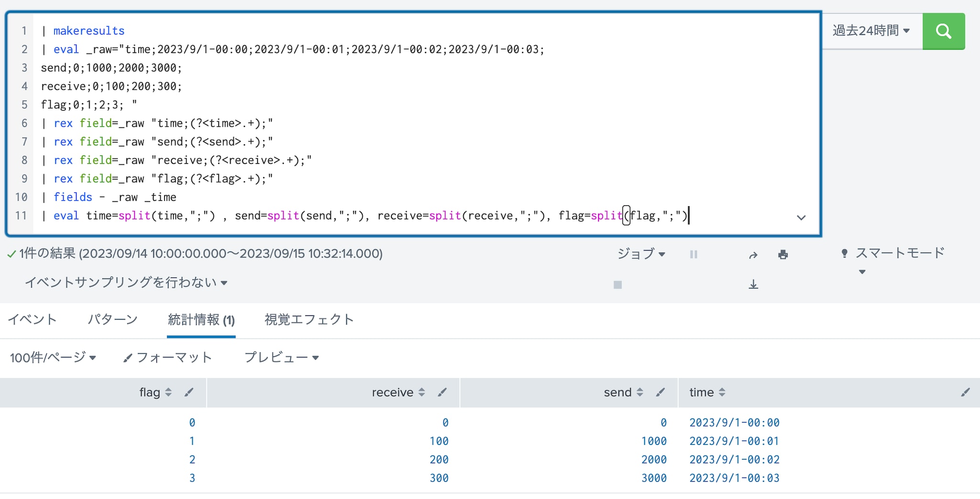
Task: Click the receive value 100
Action: (x=439, y=441)
